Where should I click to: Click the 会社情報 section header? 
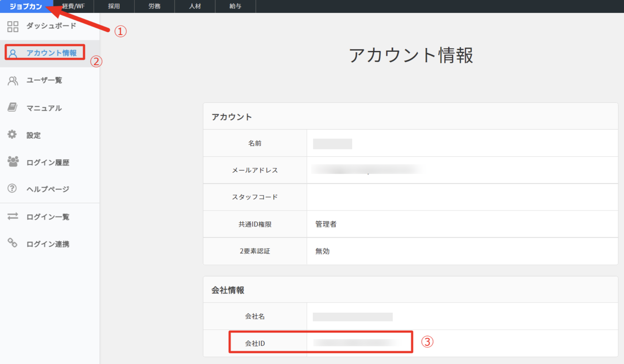tap(228, 290)
